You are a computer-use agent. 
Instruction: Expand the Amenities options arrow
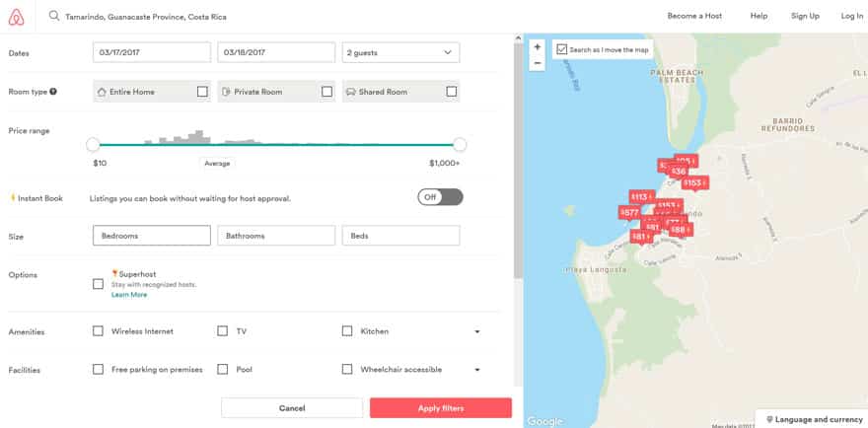coord(477,332)
